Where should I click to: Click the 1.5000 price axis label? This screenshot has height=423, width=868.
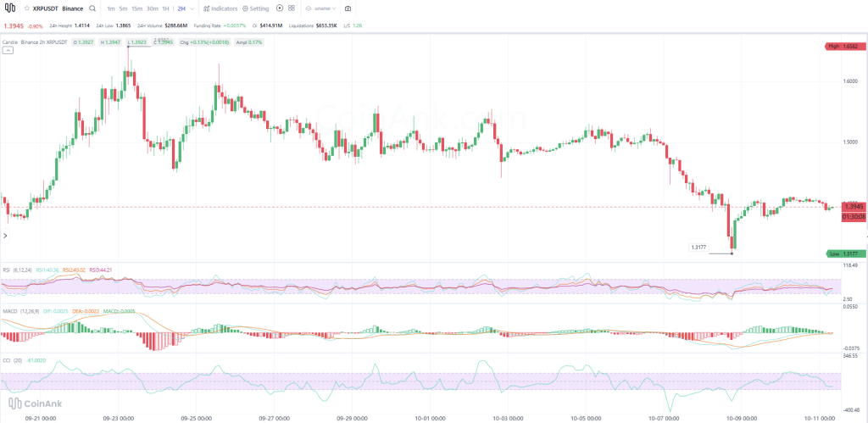(x=849, y=142)
